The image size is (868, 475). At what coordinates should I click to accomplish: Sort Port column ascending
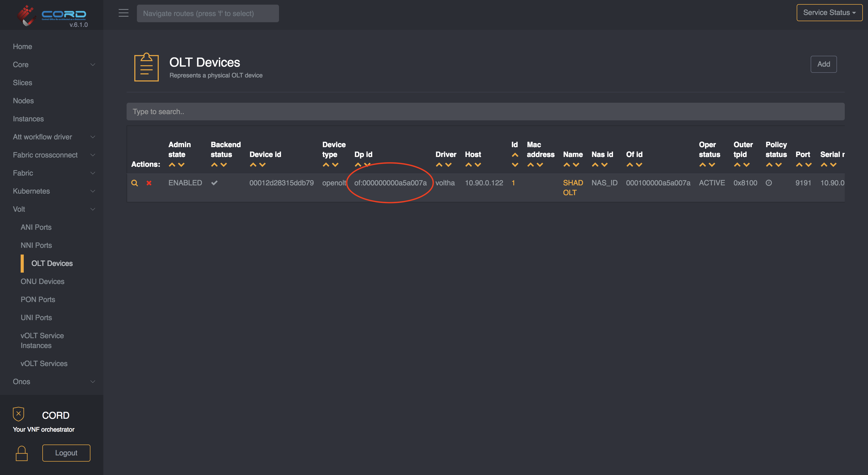[x=799, y=165]
